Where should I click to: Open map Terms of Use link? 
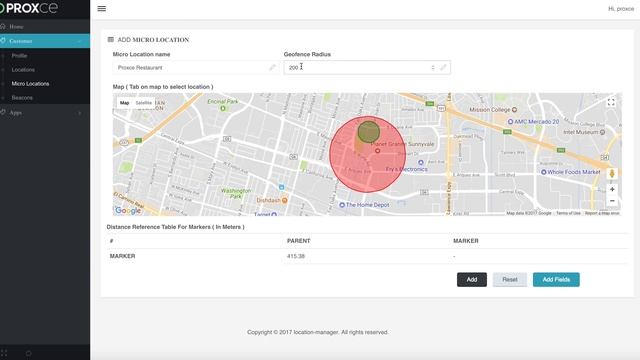click(568, 213)
